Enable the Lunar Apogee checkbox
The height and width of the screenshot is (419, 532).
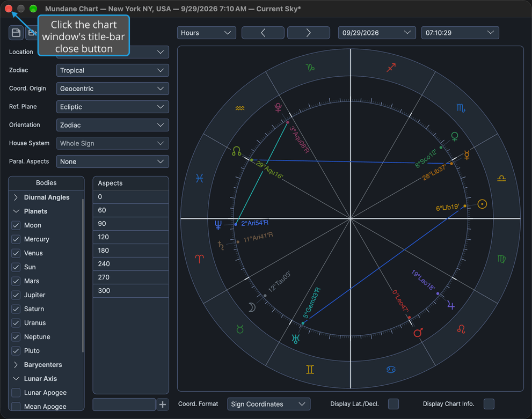(x=16, y=393)
